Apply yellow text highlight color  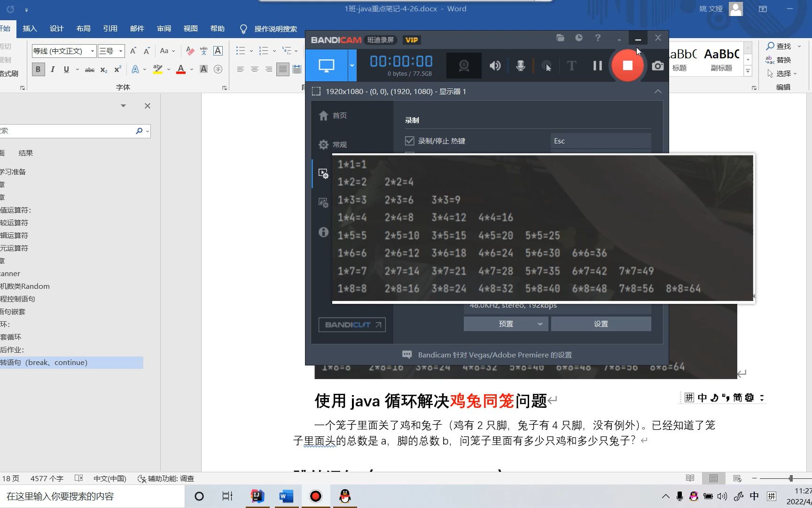(x=158, y=70)
